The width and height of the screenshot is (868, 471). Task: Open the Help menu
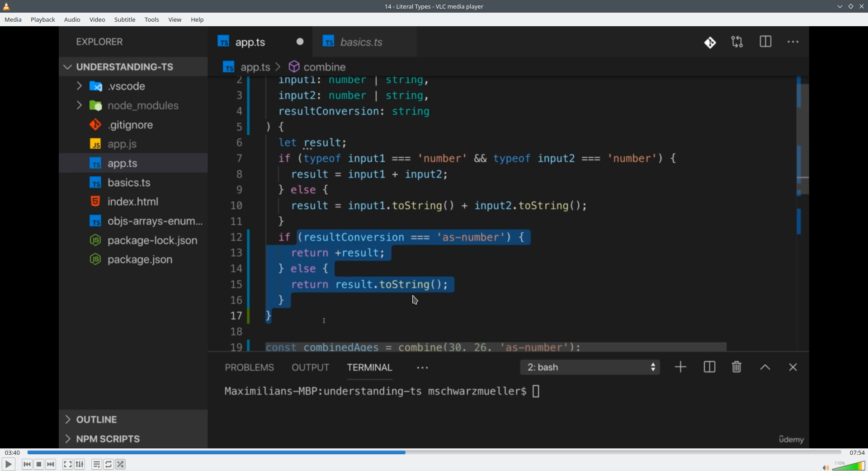(198, 20)
